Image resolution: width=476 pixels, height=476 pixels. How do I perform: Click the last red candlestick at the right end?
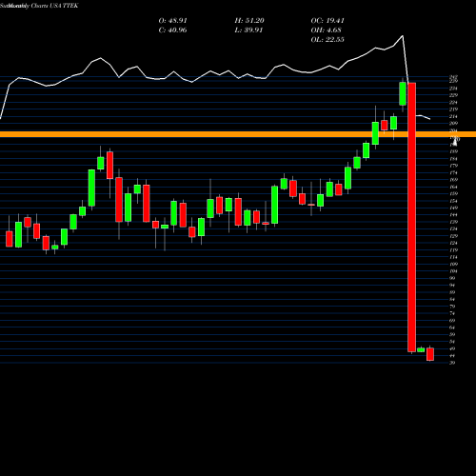coord(430,354)
